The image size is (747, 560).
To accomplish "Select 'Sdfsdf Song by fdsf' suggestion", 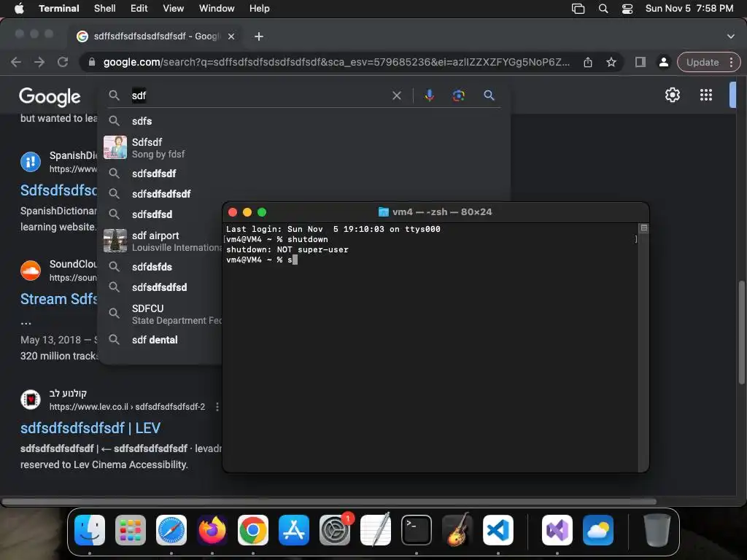I will 303,147.
